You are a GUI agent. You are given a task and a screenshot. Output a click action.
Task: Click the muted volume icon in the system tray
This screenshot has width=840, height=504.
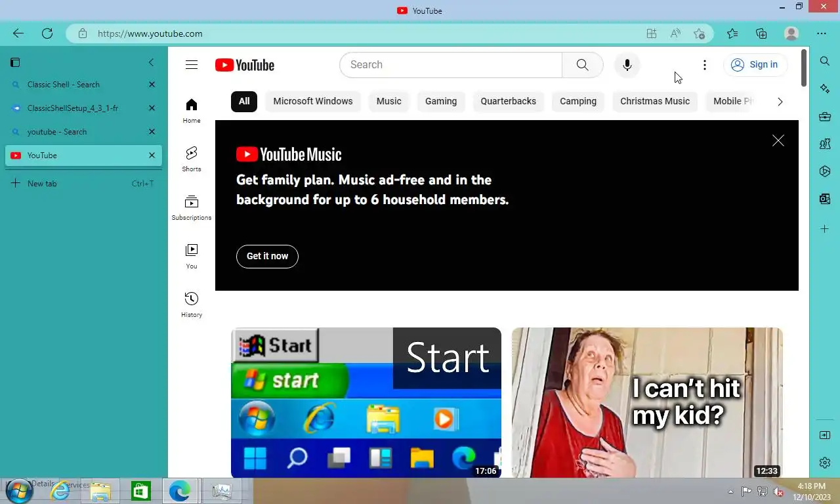(778, 492)
